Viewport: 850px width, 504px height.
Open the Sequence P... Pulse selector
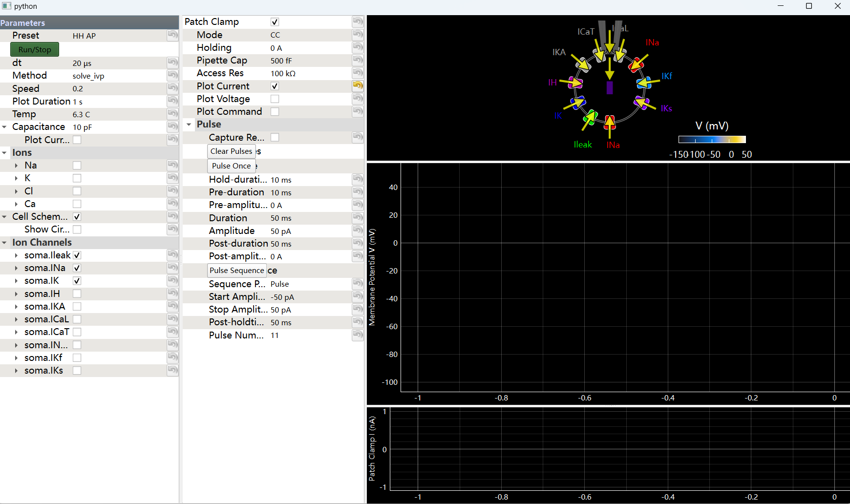280,284
